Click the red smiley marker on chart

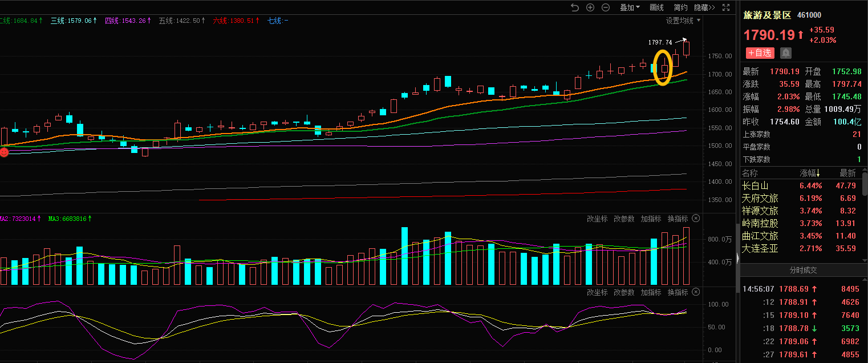[3, 152]
